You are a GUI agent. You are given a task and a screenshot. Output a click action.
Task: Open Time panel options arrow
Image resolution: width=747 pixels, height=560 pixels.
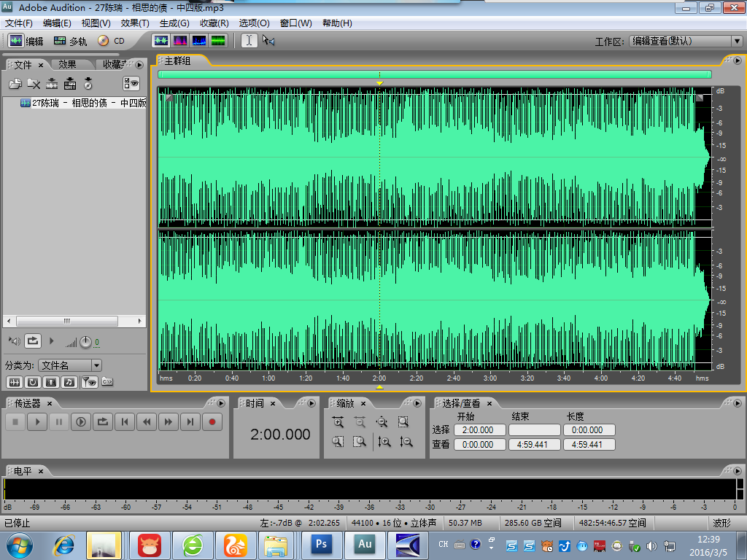click(x=311, y=403)
